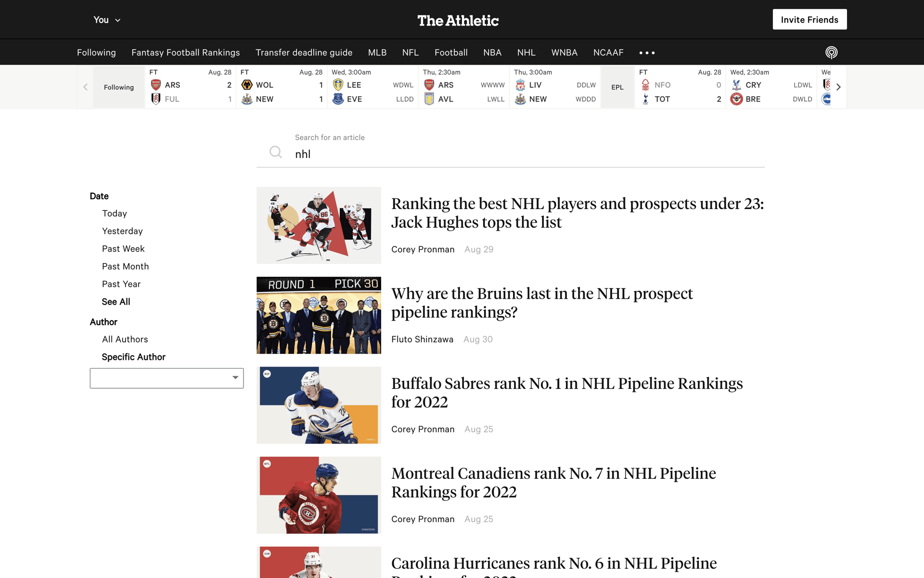Select the Following scoreboard tab

pos(119,87)
